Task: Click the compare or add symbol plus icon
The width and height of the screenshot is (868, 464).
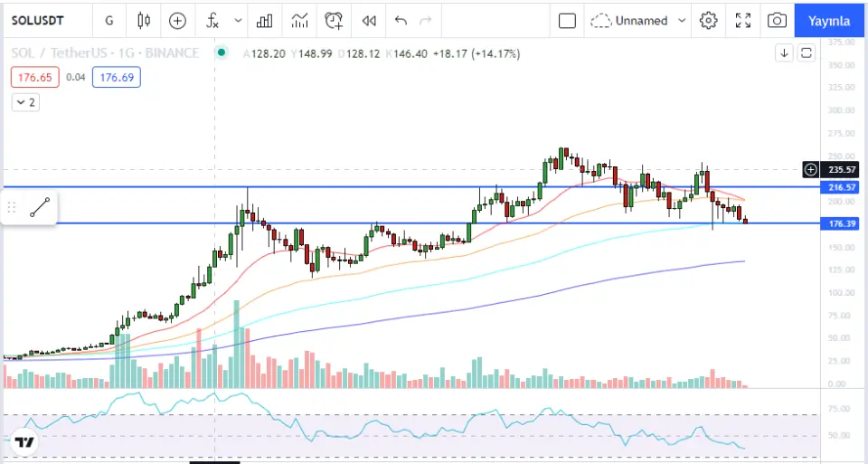Action: 177,20
